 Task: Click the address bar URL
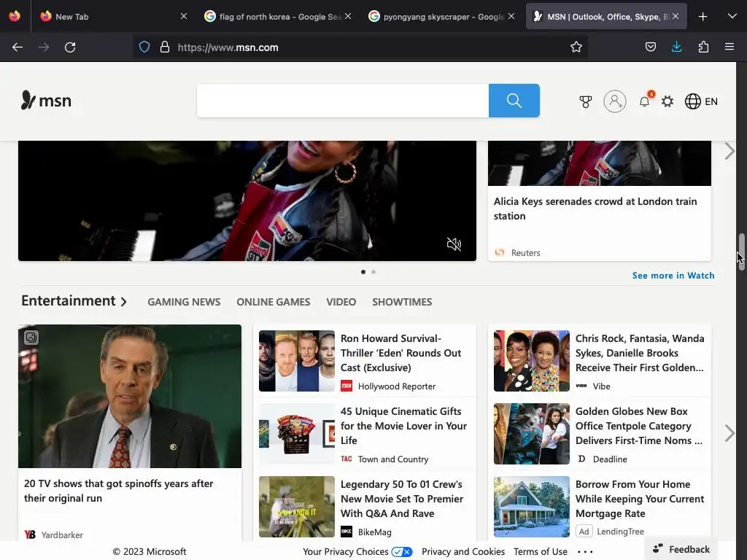point(228,47)
